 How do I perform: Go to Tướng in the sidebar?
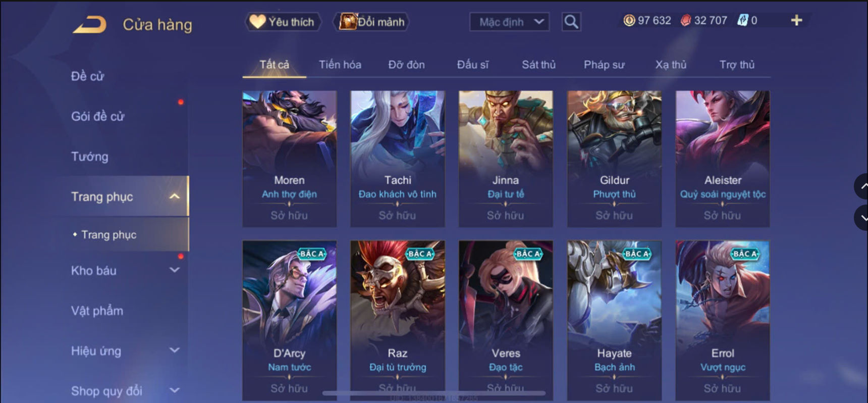click(x=90, y=157)
